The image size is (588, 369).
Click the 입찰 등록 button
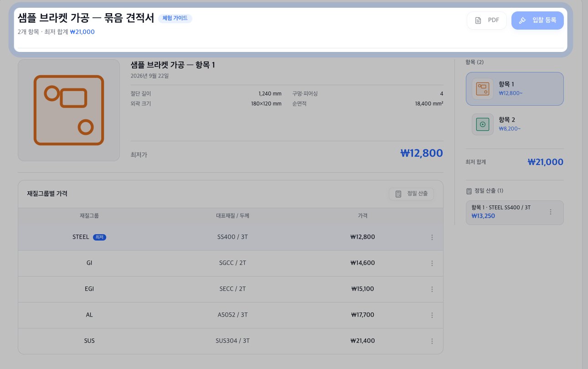pos(537,20)
